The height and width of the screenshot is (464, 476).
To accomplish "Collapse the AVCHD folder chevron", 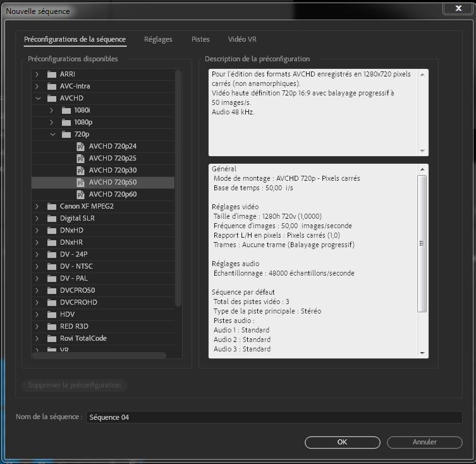I will pyautogui.click(x=38, y=98).
